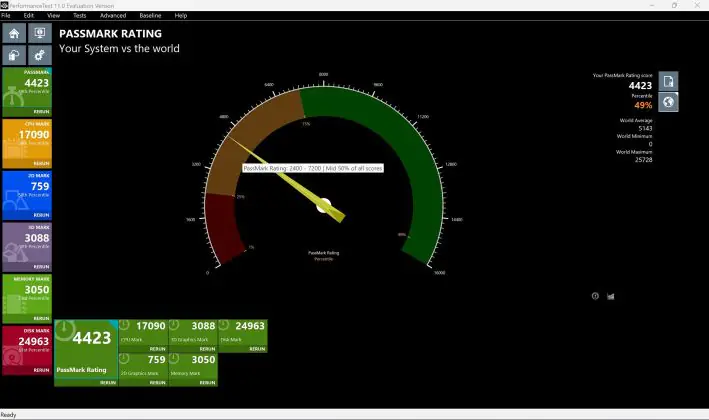Select the CPU Mark 17090 sidebar tile
The height and width of the screenshot is (420, 709).
tap(27, 144)
